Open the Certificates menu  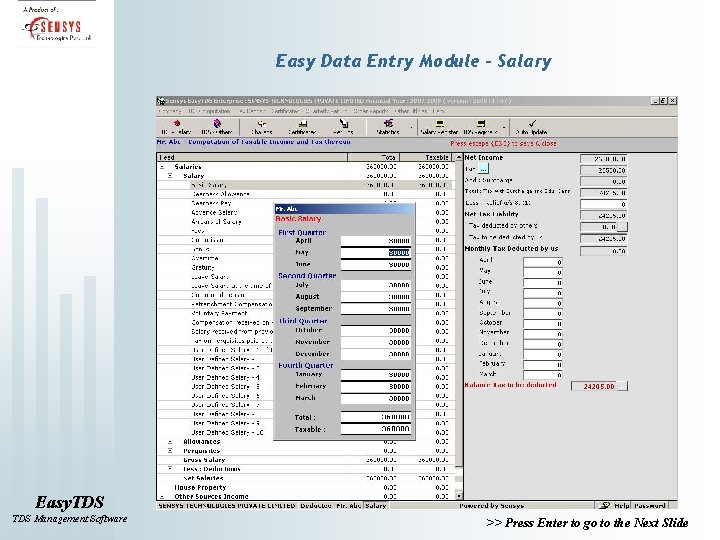pyautogui.click(x=285, y=111)
